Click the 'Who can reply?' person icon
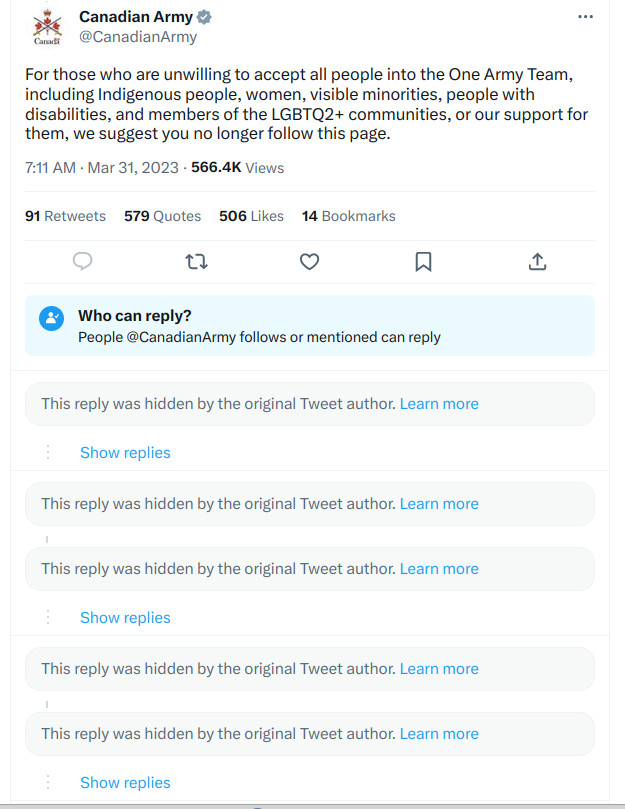 coord(51,318)
